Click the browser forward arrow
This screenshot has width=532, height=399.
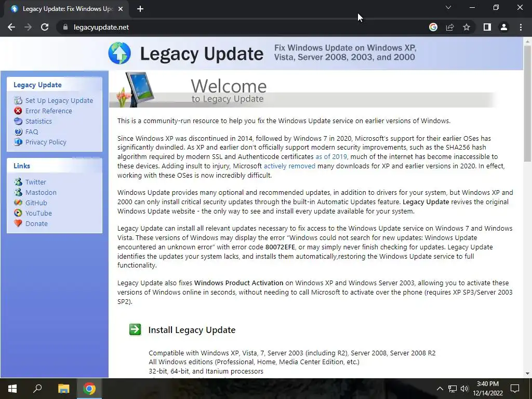[28, 27]
